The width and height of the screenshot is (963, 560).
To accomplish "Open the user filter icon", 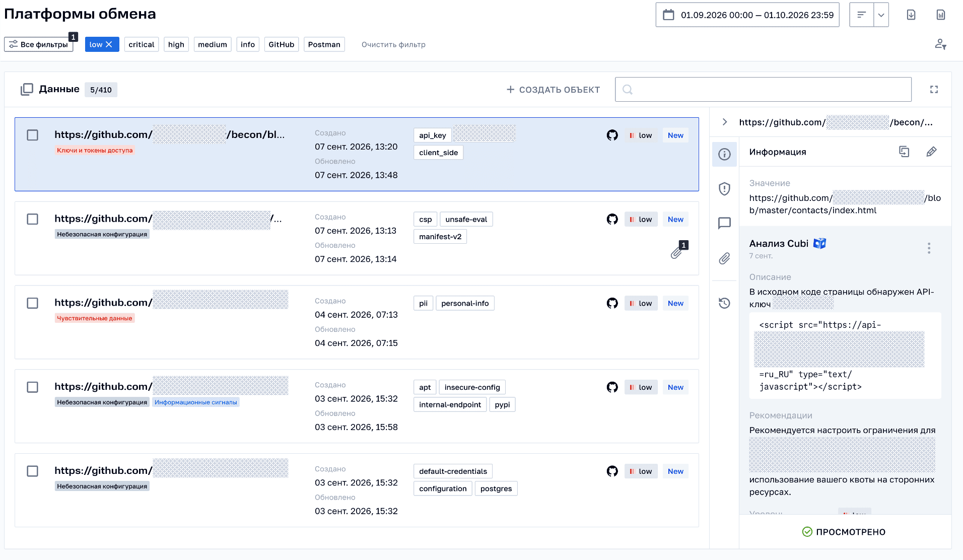I will (940, 44).
